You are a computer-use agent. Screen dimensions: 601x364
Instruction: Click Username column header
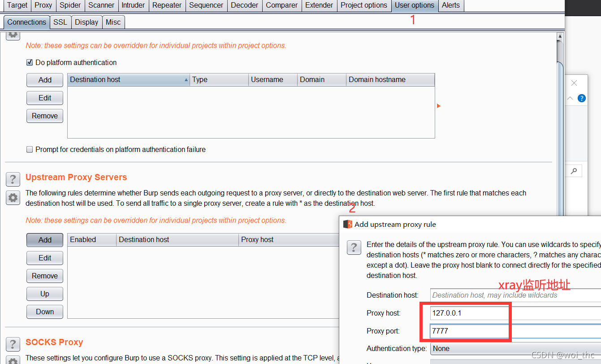[273, 80]
